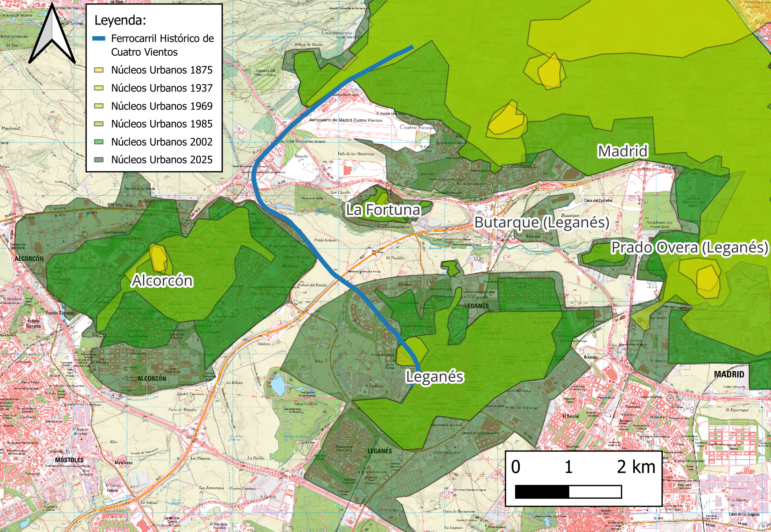Click the Alcorcón map label

pyautogui.click(x=162, y=281)
